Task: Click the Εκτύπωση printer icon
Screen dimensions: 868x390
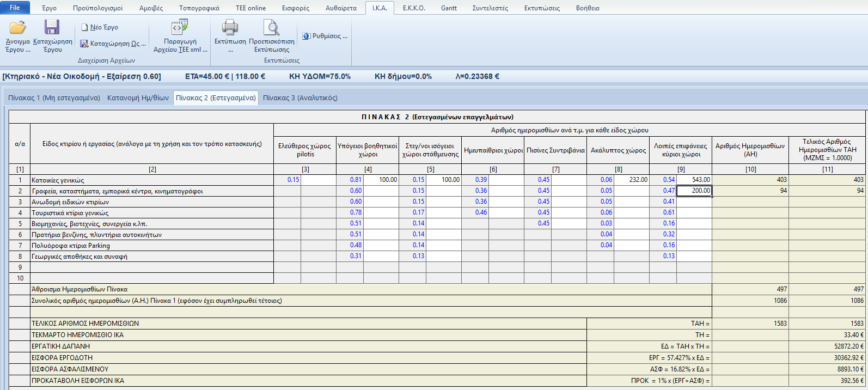Action: coord(230,28)
